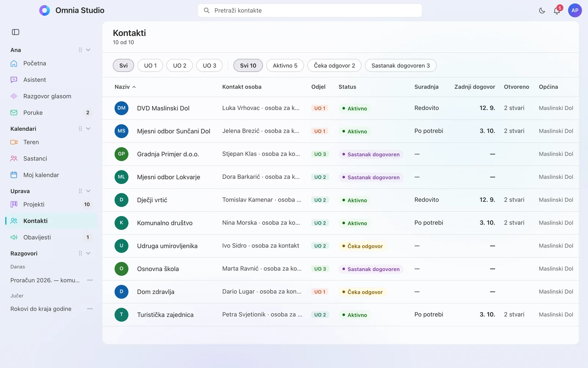
Task: Select Svi 10 status tab
Action: pos(248,66)
